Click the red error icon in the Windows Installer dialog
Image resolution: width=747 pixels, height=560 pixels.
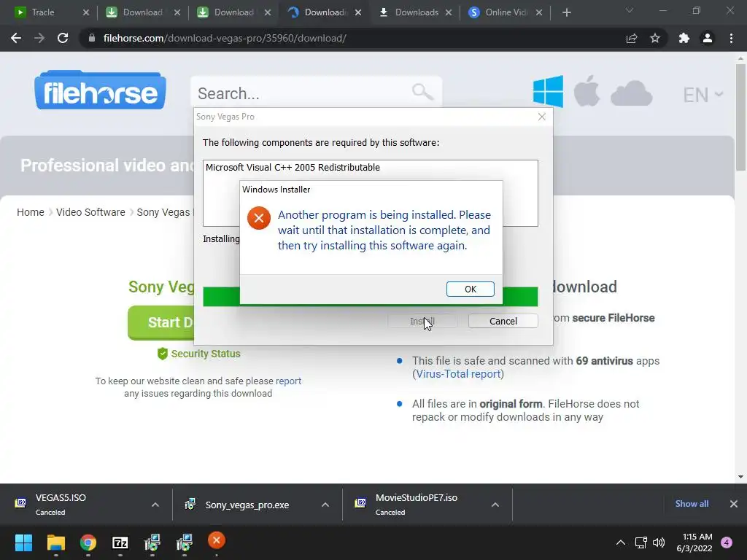(259, 218)
